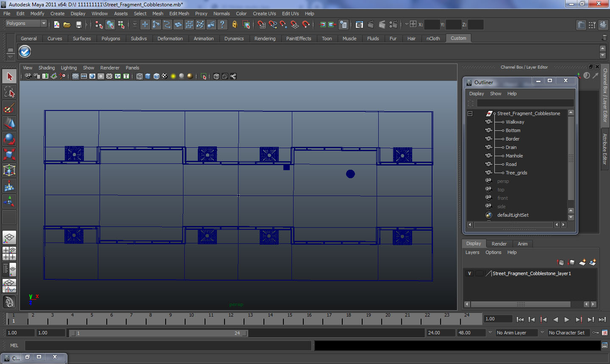Switch to single perspective view layout

(9, 237)
